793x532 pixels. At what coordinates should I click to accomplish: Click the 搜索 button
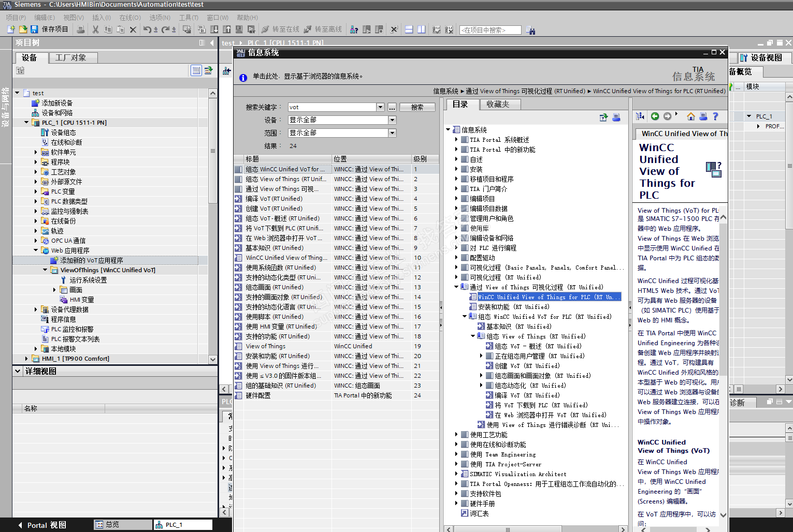point(417,107)
